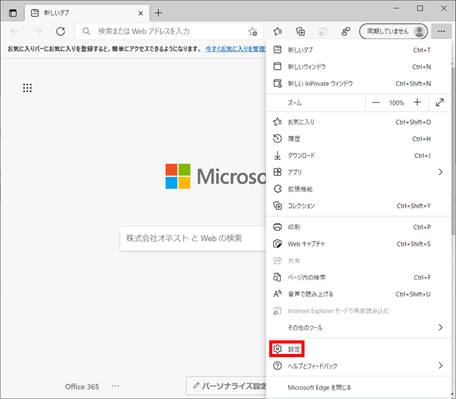
Task: Close the 新しいタブ tab
Action: pos(141,13)
